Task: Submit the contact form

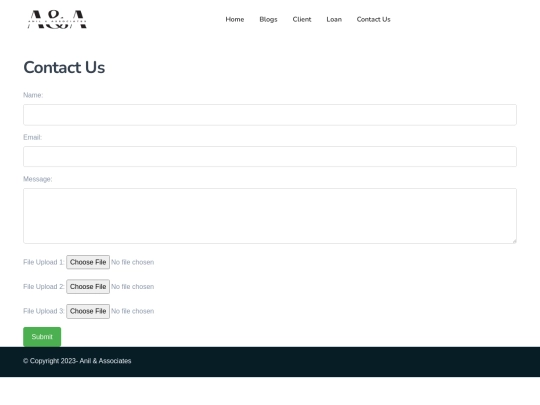Action: [42, 337]
